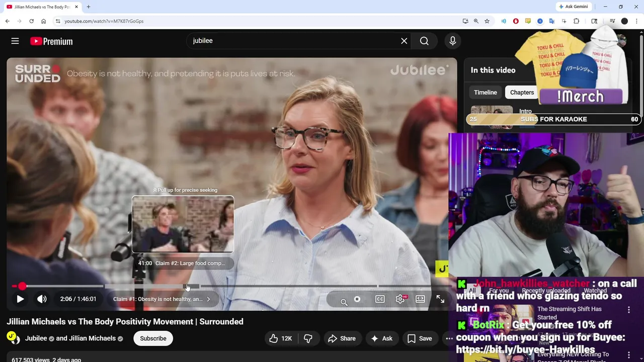Open the Extensions puzzle piece menu
644x362 pixels.
coord(577,21)
